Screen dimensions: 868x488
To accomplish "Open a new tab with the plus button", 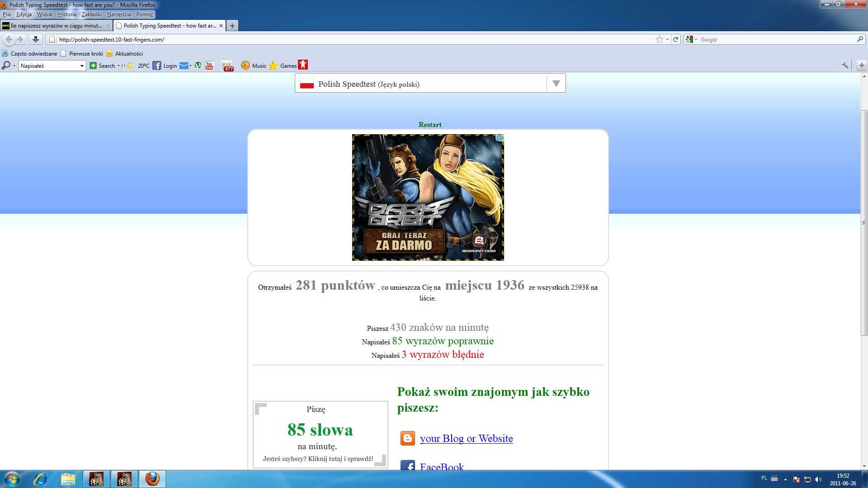I will tap(232, 26).
